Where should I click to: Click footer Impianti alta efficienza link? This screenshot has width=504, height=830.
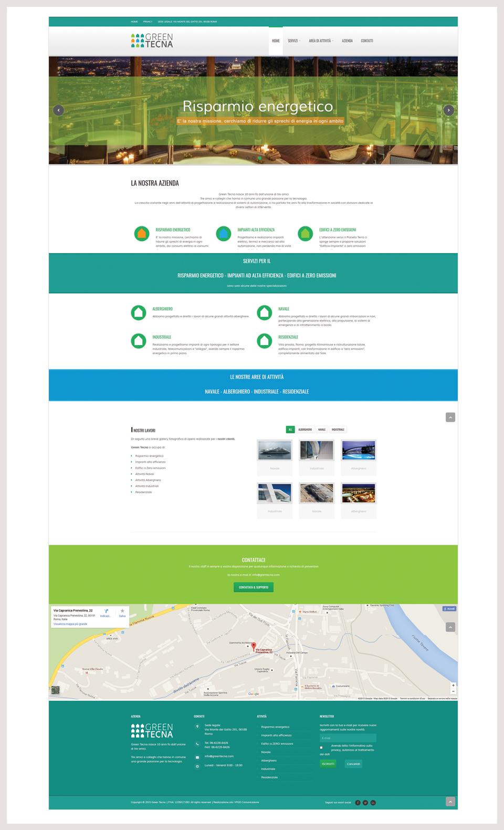(276, 735)
